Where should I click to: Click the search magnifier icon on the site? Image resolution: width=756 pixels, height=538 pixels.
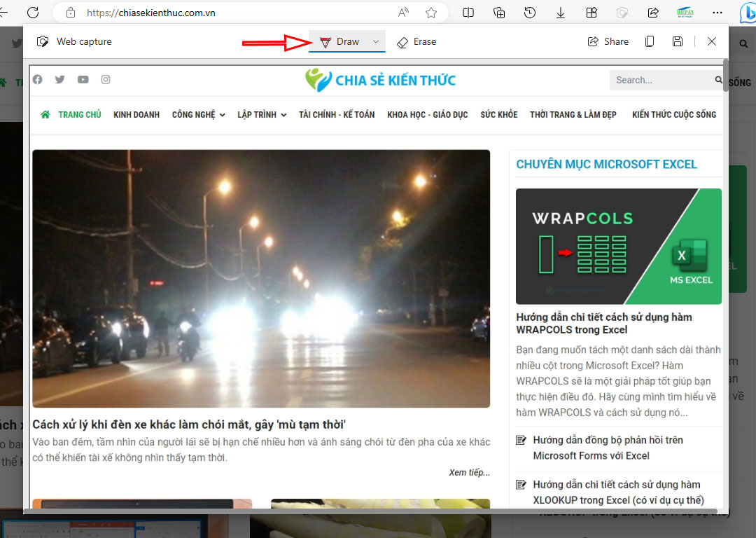[x=718, y=79]
